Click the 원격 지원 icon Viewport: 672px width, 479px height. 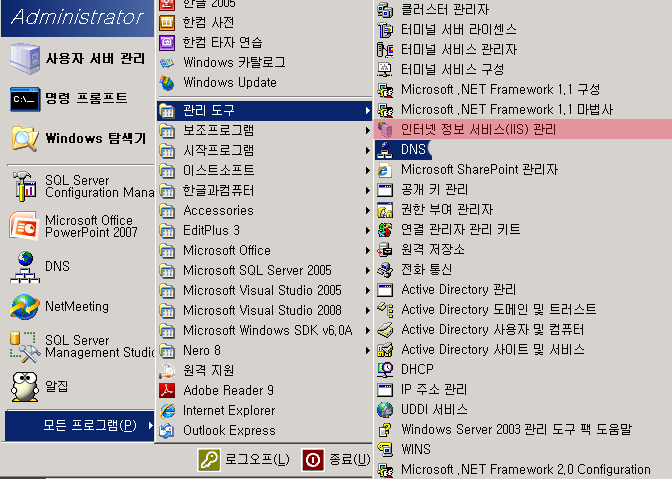[167, 371]
